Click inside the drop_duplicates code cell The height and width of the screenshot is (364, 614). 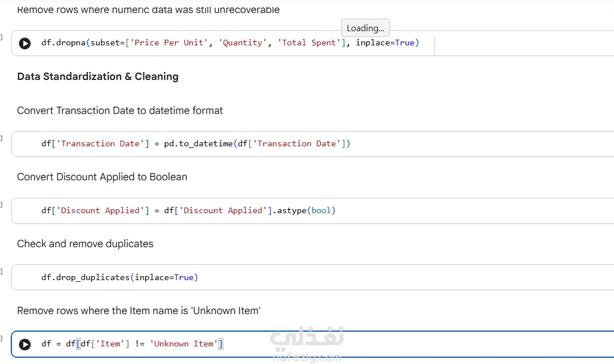click(x=313, y=277)
